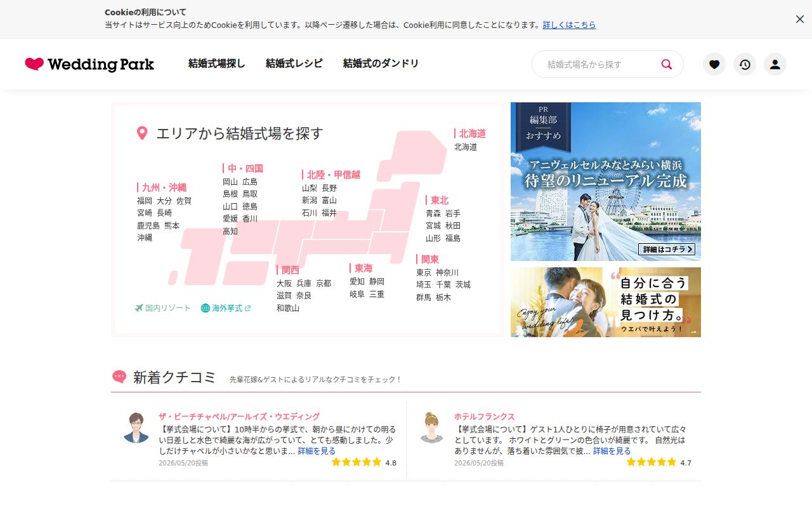
Task: Select 京都 prefecture
Action: click(324, 283)
